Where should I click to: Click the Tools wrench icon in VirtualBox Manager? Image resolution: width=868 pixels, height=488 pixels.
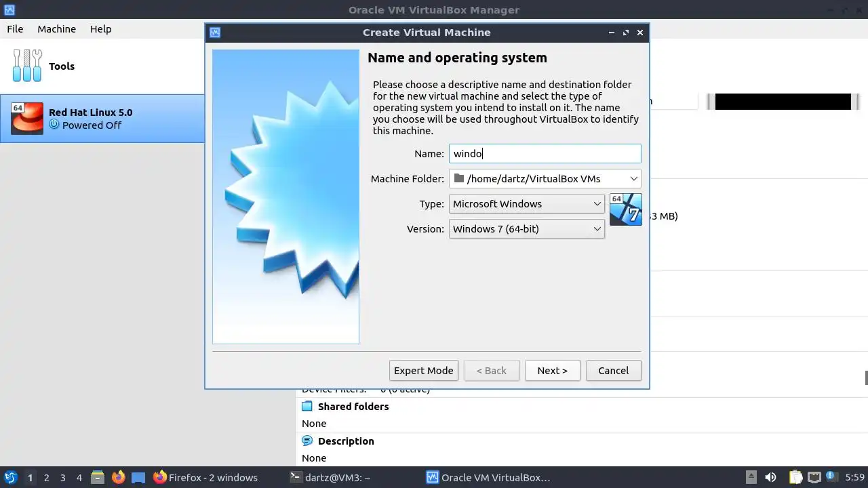click(x=27, y=66)
